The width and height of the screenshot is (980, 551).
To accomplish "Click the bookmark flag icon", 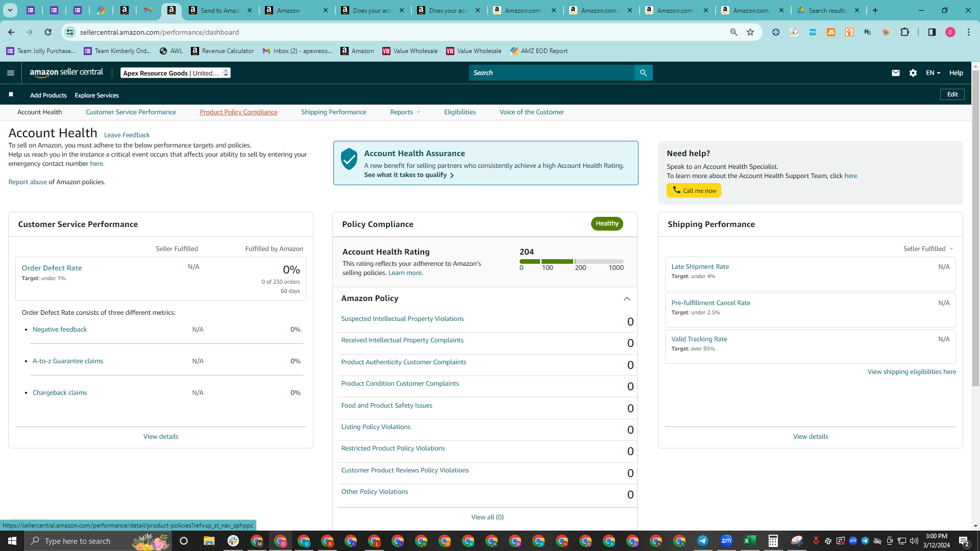I will (11, 94).
